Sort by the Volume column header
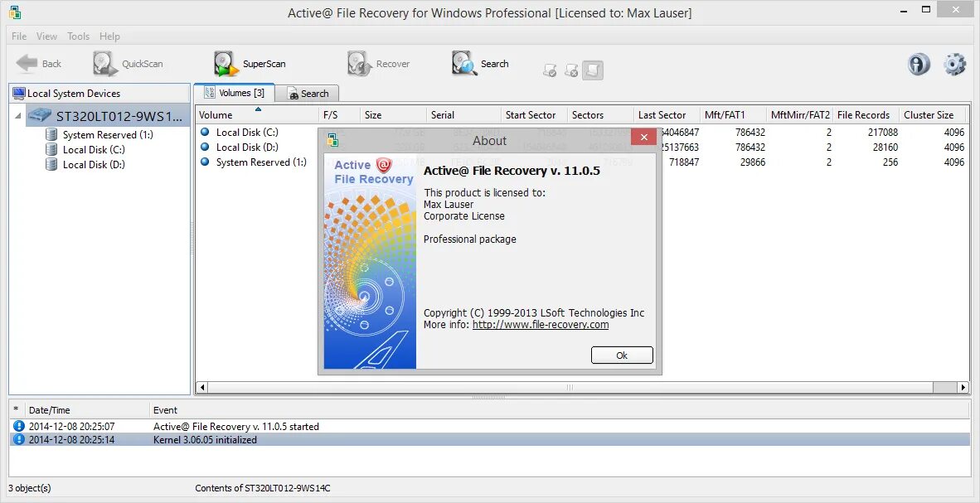980x503 pixels. (258, 115)
